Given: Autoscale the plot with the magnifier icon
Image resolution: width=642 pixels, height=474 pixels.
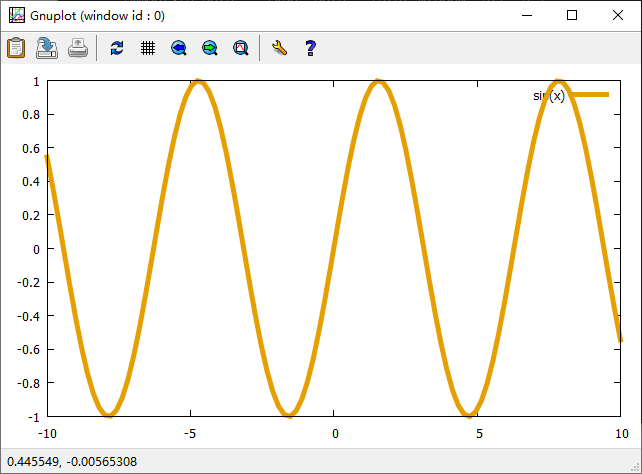Looking at the screenshot, I should [x=241, y=48].
